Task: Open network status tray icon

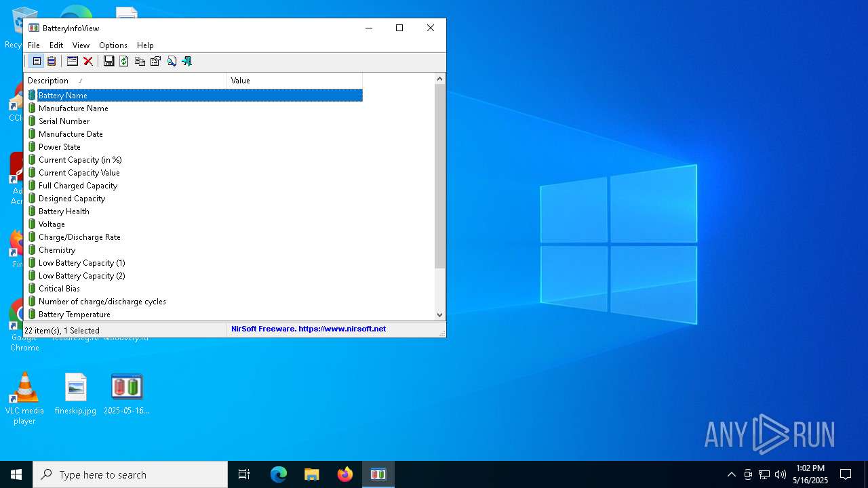Action: click(x=764, y=474)
